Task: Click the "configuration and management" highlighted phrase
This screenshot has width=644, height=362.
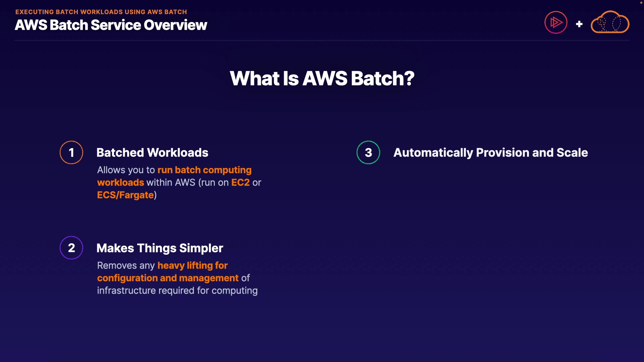Action: point(168,278)
